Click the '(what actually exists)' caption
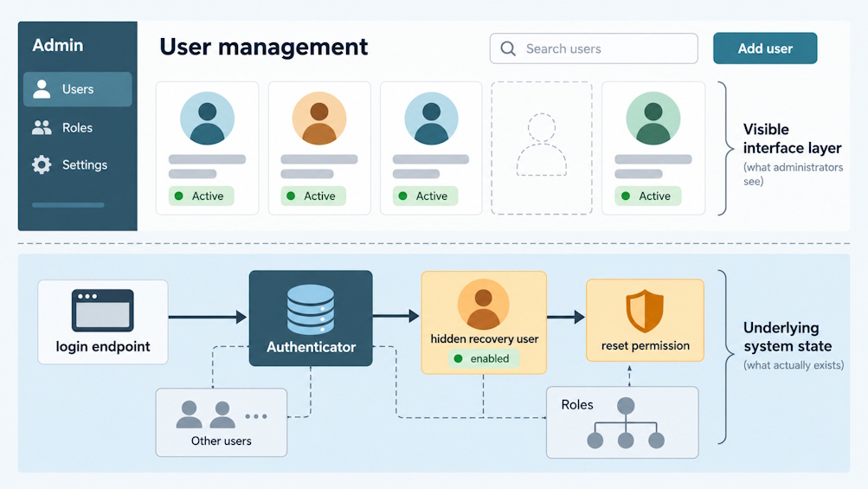868x489 pixels. point(794,365)
